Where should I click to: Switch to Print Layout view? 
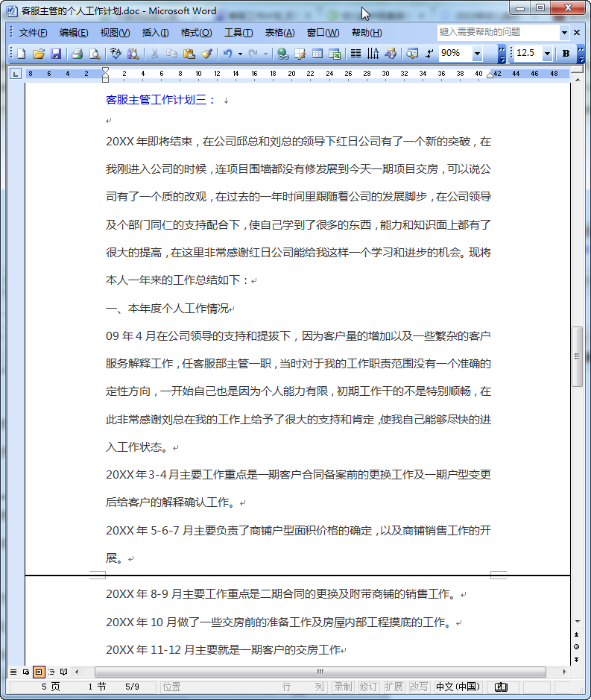point(39,672)
